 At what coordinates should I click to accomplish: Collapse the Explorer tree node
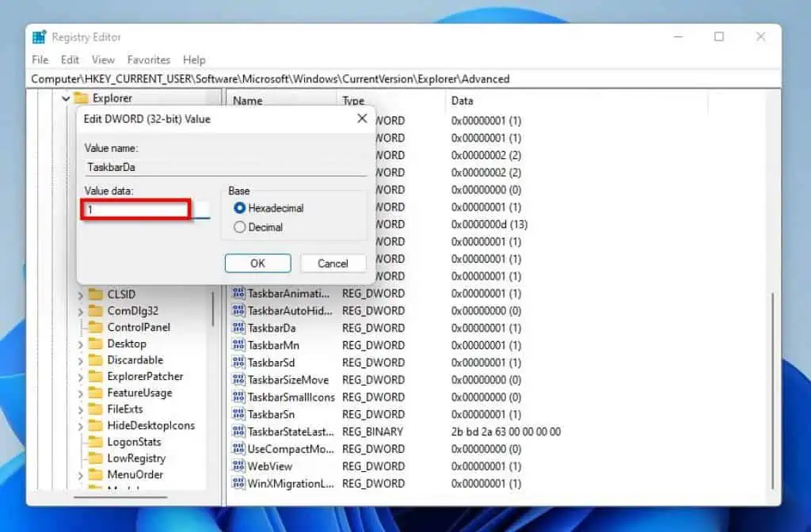(66, 99)
